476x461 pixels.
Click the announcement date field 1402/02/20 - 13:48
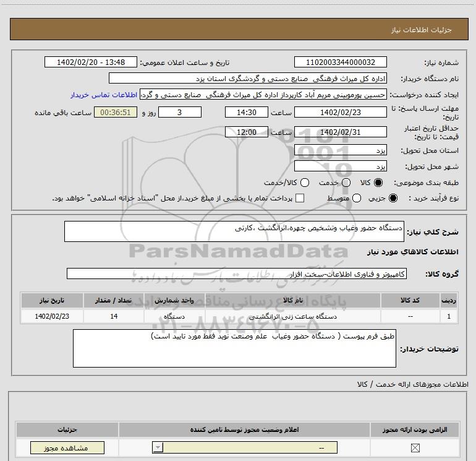point(91,62)
